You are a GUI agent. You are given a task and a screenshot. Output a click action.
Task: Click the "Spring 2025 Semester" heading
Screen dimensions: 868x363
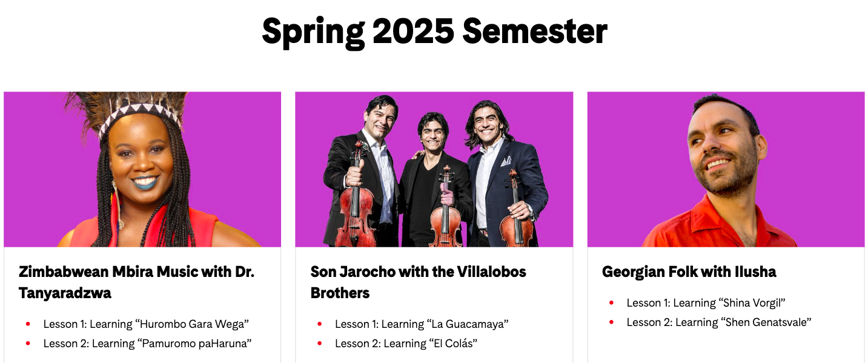point(434,32)
